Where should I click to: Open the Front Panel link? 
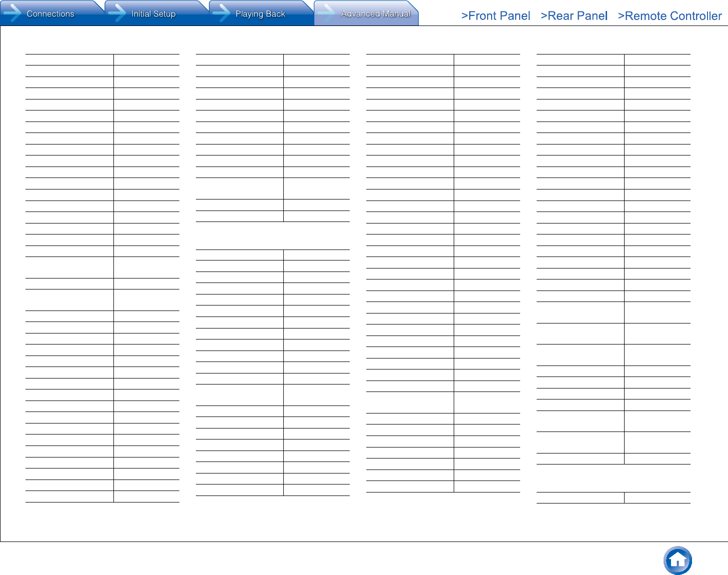pos(496,16)
